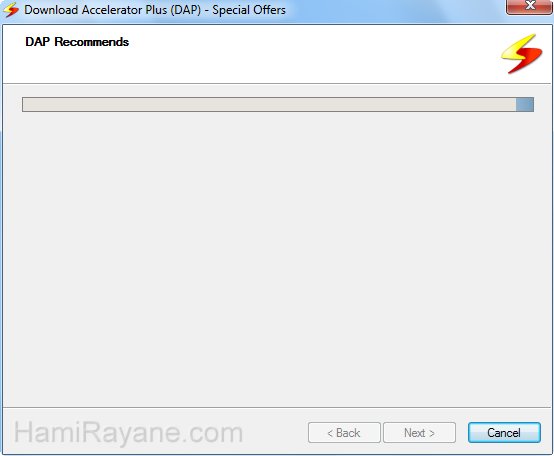Click the loading progress bar
This screenshot has width=554, height=456.
(278, 105)
